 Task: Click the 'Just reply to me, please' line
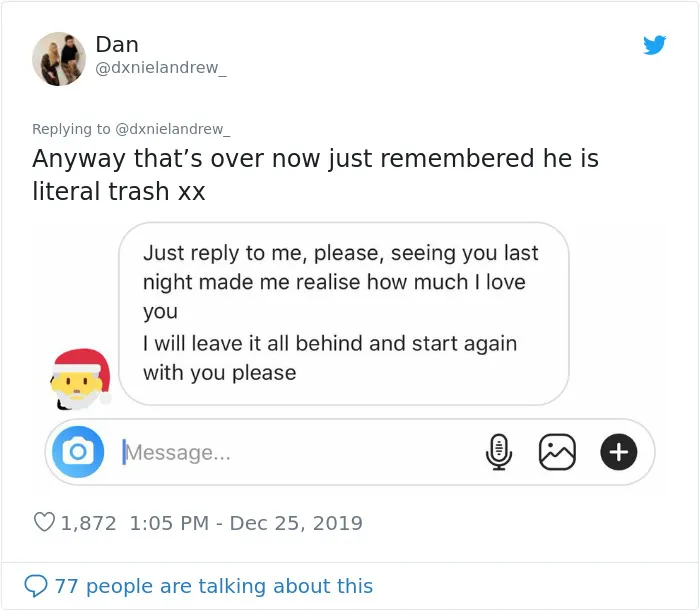tap(341, 253)
